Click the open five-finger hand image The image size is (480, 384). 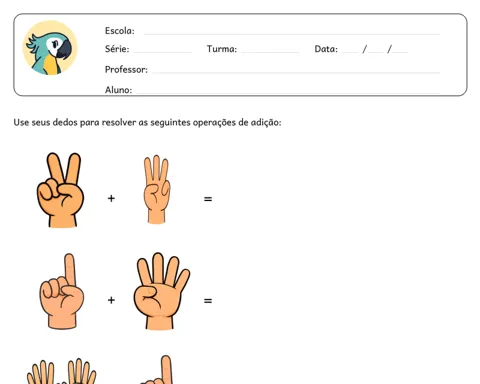(161, 291)
